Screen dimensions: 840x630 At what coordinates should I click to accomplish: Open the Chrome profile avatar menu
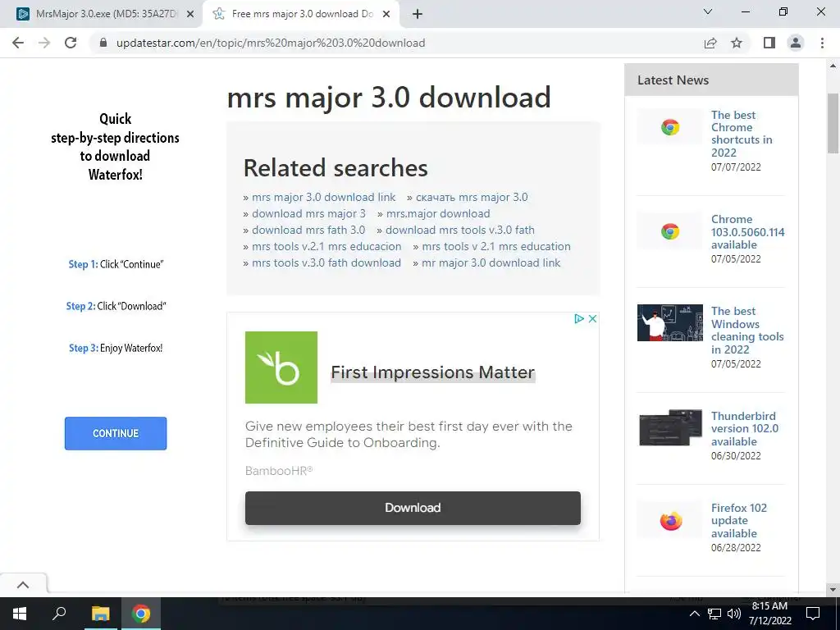tap(796, 43)
